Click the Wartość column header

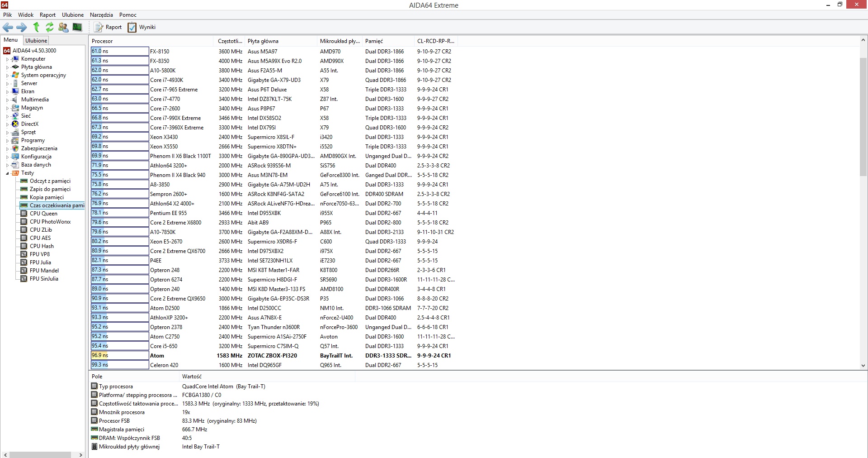[x=267, y=377]
